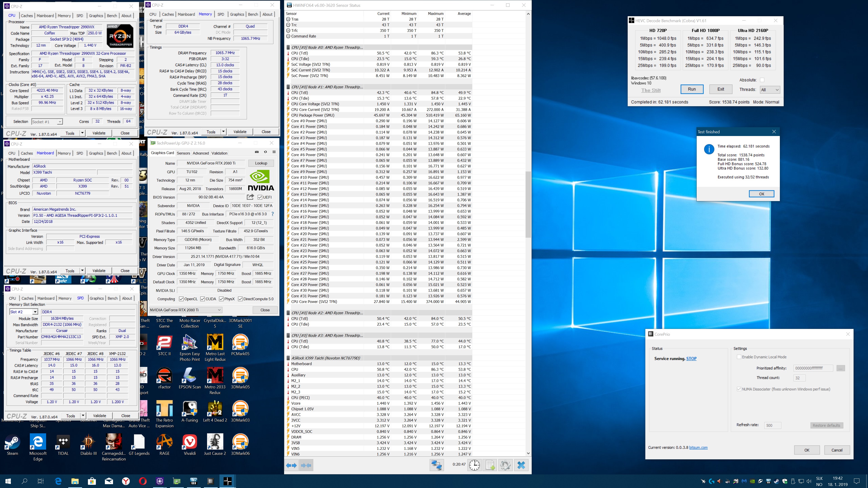
Task: Click the STOP link in CorePrio
Action: [x=691, y=358]
